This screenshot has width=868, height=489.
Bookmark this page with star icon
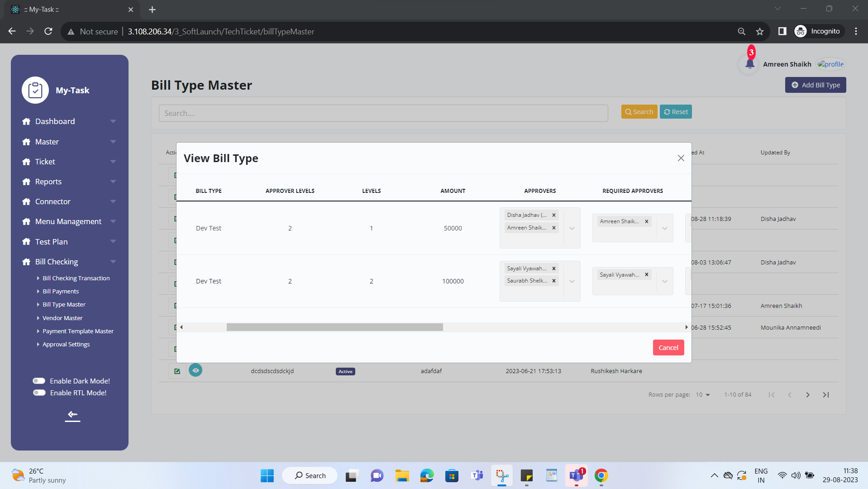[760, 31]
